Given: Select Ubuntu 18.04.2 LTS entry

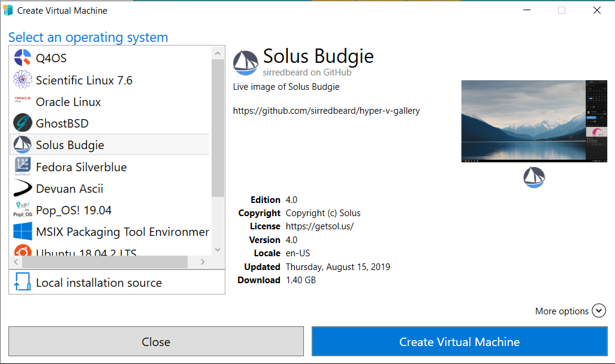Looking at the screenshot, I should click(110, 250).
